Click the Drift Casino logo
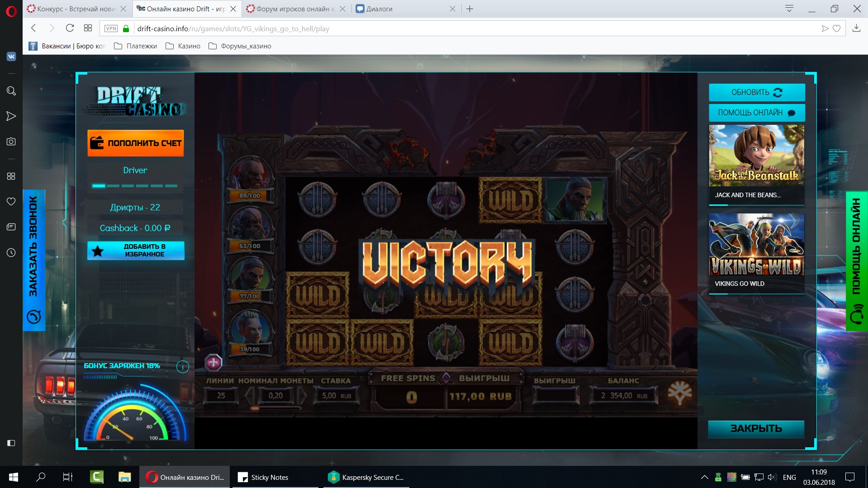Viewport: 868px width, 488px height. (x=134, y=101)
